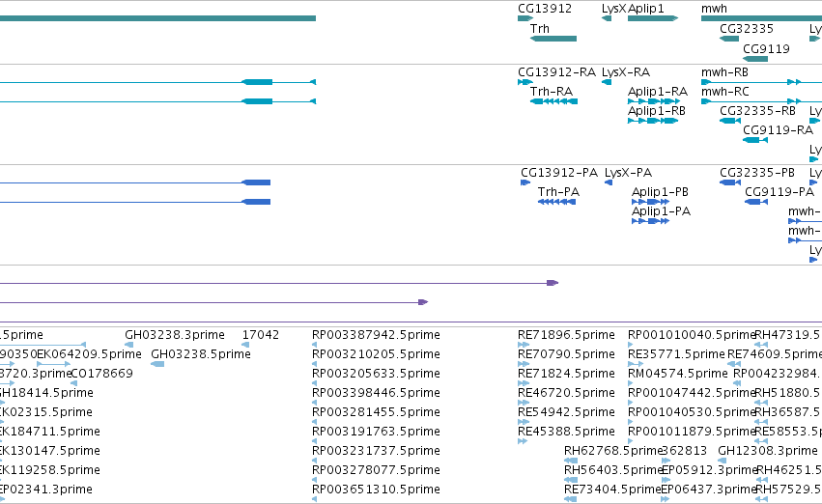Select the CG32335-RB transcript label
The width and height of the screenshot is (822, 504).
[x=757, y=111]
